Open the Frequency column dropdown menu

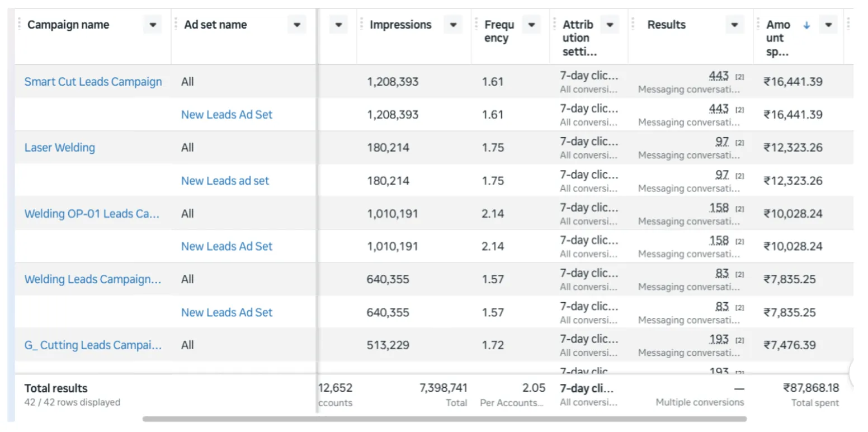[531, 25]
